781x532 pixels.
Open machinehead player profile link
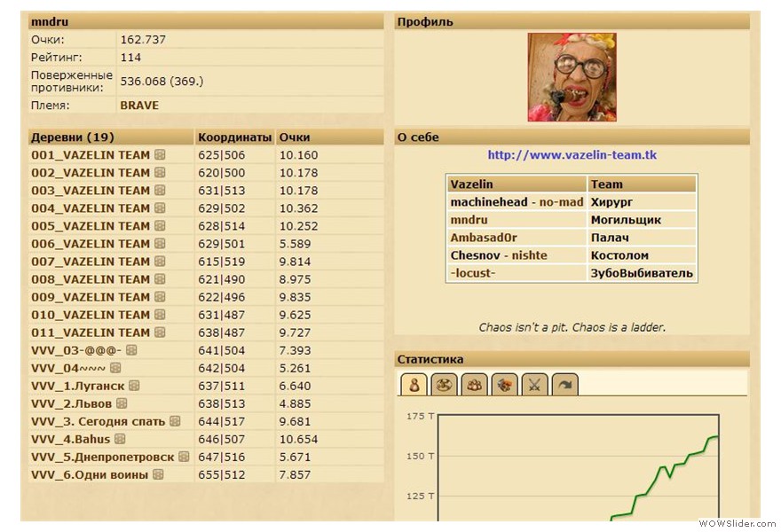(488, 202)
